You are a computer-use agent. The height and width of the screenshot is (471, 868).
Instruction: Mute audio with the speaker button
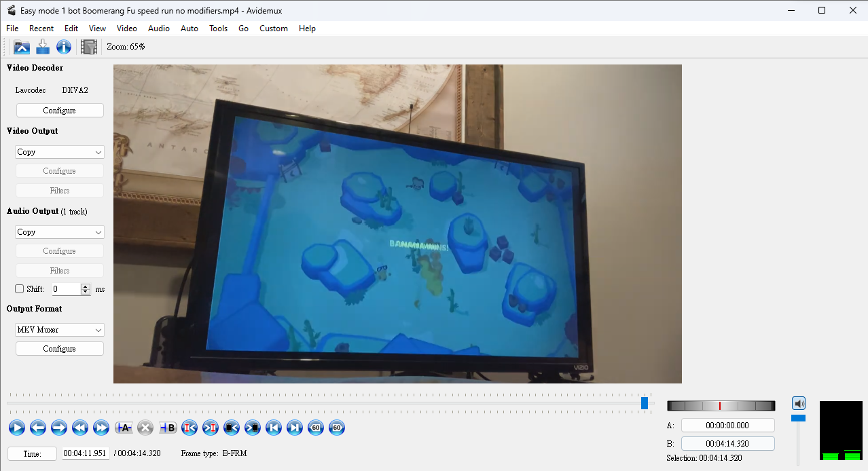point(799,403)
